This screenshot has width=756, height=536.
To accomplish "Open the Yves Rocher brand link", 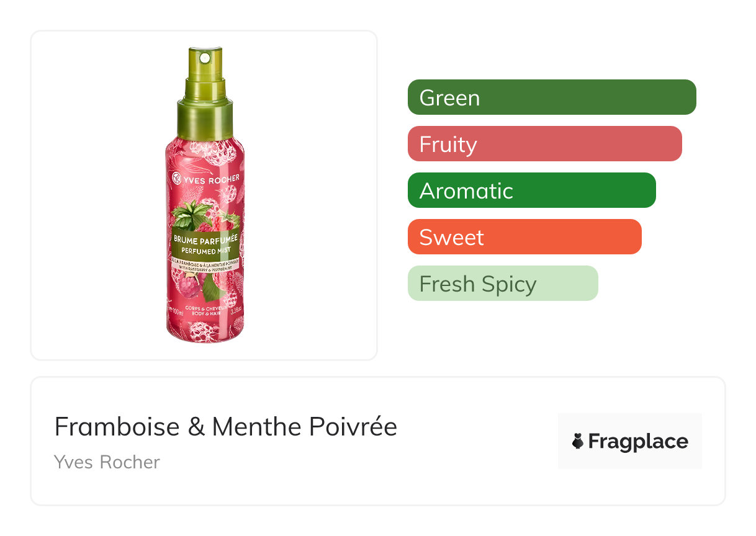I will click(x=107, y=462).
